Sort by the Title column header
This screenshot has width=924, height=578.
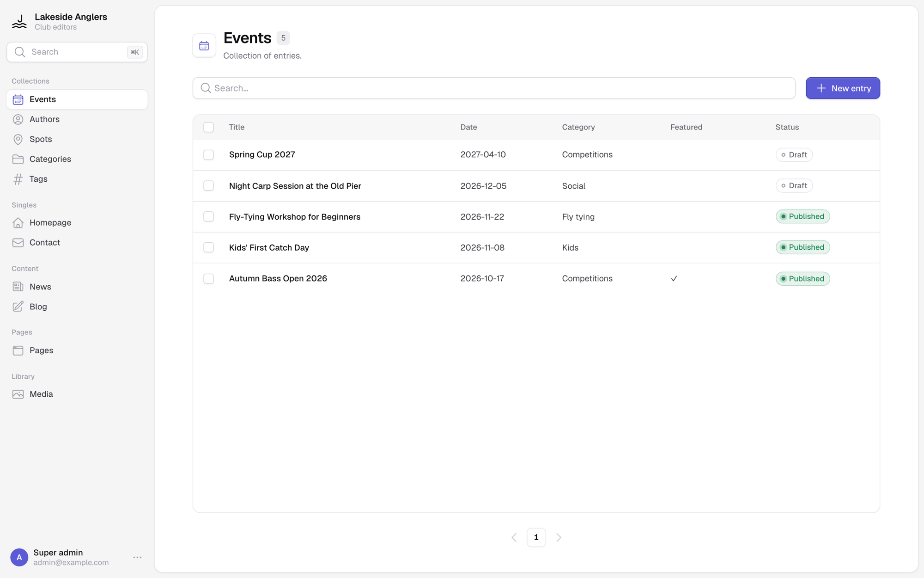237,127
